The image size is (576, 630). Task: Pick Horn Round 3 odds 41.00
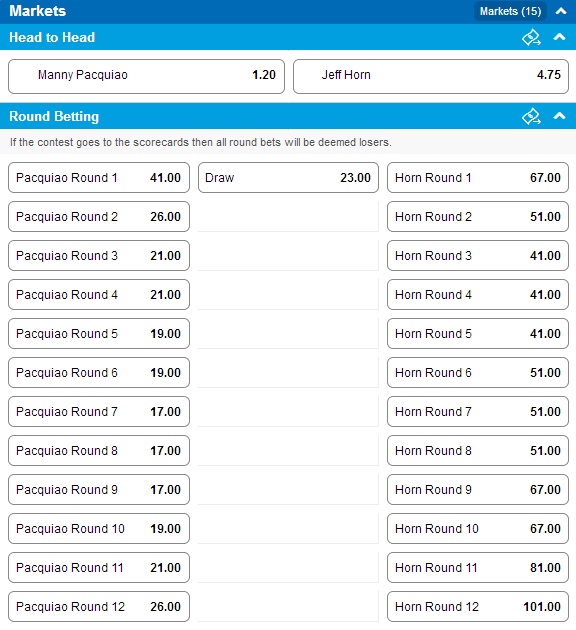478,256
